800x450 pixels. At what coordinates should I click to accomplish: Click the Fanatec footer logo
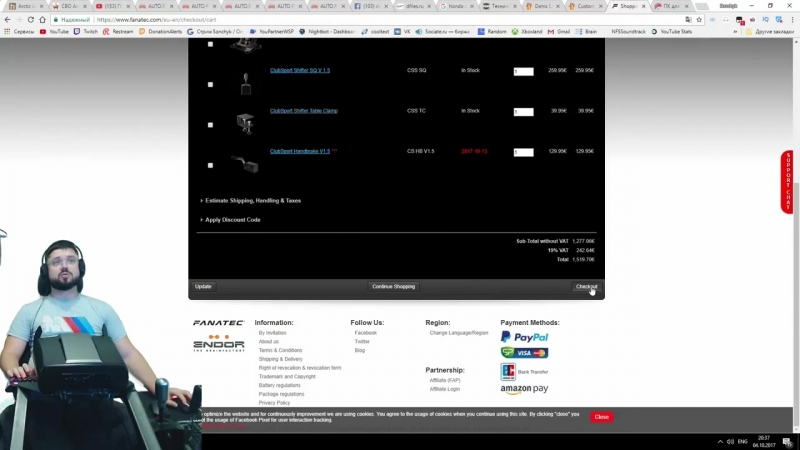[x=218, y=322]
